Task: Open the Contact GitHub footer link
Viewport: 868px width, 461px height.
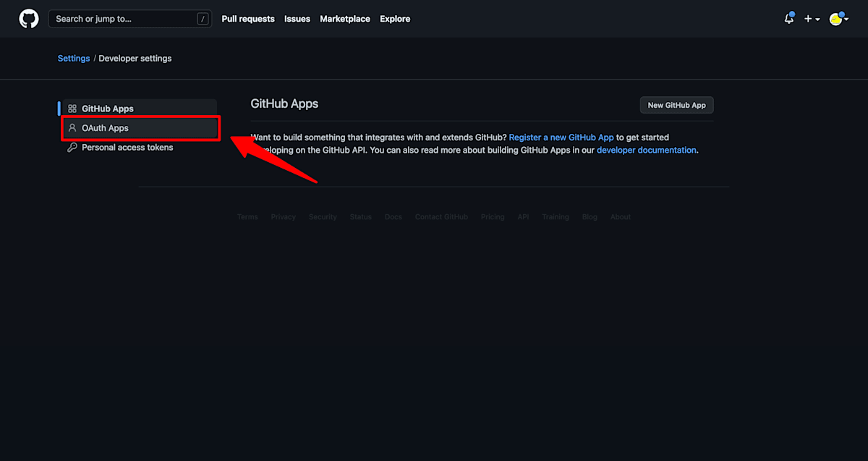Action: click(x=441, y=217)
